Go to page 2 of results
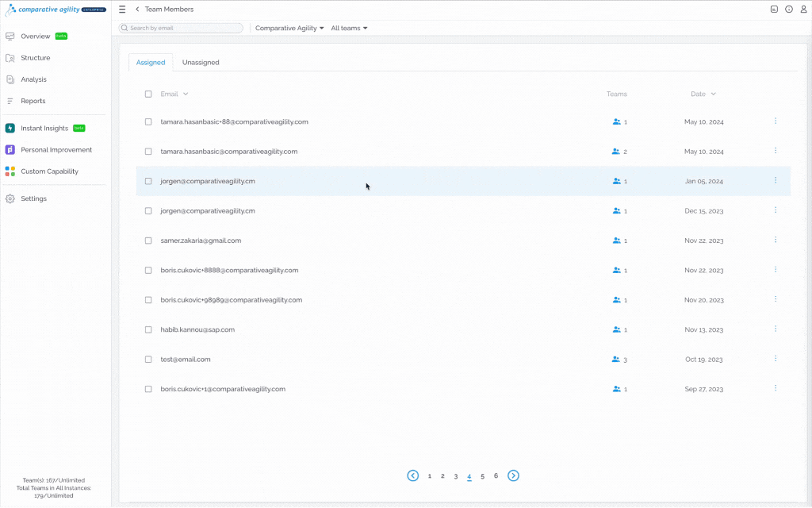 tap(442, 476)
